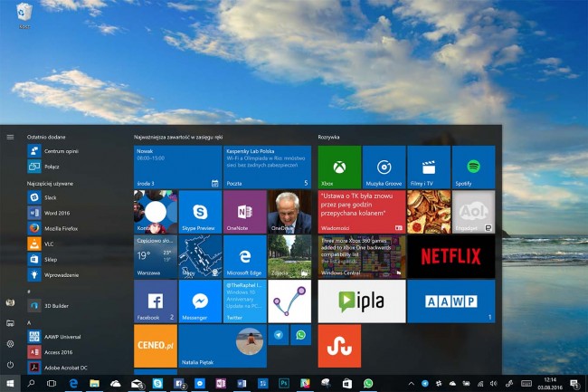This screenshot has height=392, width=588.
Task: Open the Xbox tile
Action: (339, 167)
